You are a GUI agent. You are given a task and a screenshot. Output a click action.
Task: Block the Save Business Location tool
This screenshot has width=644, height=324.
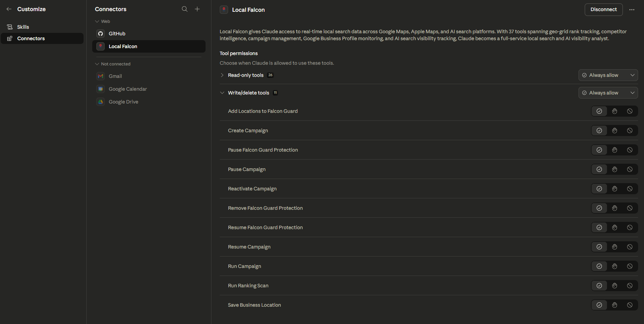coord(630,305)
